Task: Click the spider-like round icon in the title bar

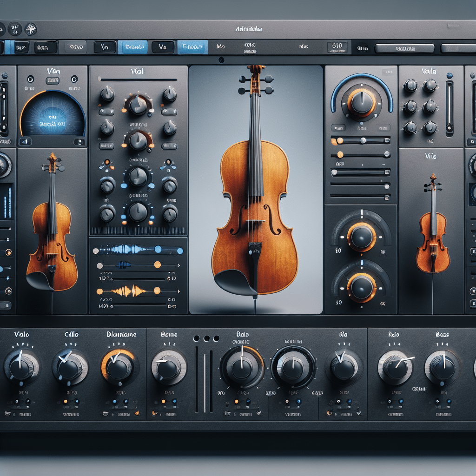Action: tap(31, 29)
